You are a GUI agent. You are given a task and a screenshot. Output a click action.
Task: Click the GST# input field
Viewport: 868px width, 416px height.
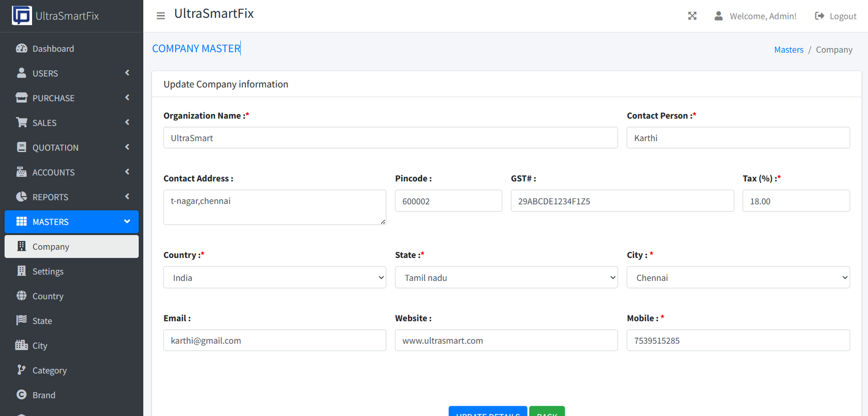click(622, 201)
